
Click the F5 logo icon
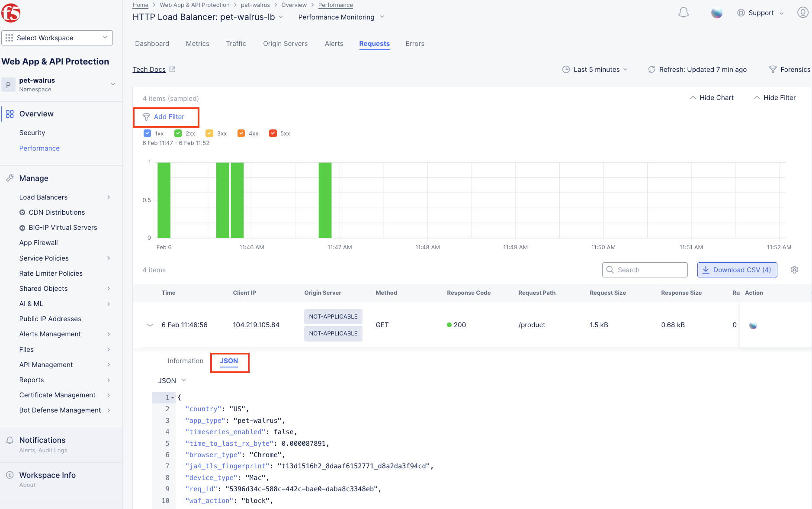pyautogui.click(x=11, y=13)
